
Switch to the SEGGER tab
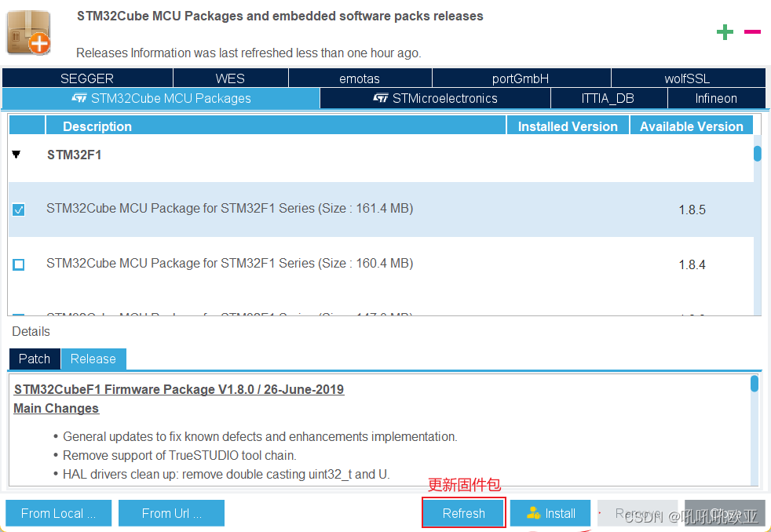(x=86, y=78)
